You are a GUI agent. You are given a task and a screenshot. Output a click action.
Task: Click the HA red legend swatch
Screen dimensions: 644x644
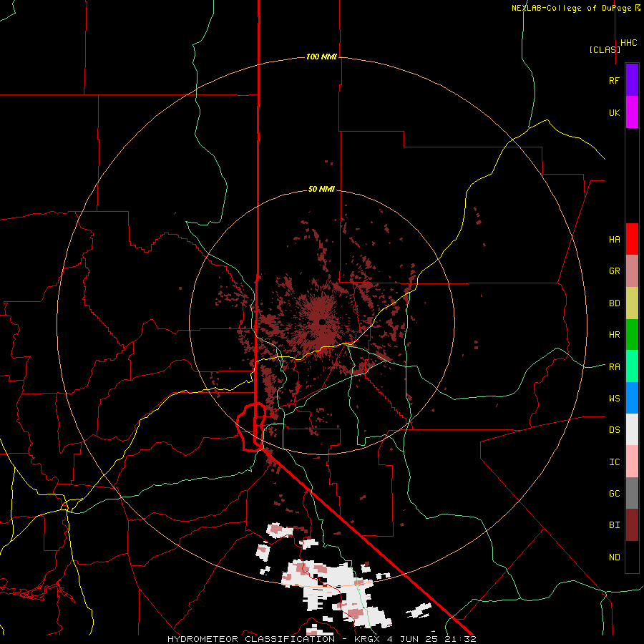coord(632,239)
